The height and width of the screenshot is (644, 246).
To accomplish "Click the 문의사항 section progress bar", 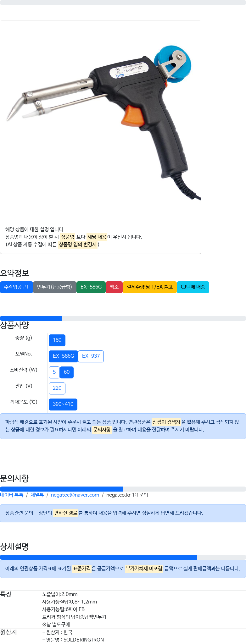I will 123,489.
